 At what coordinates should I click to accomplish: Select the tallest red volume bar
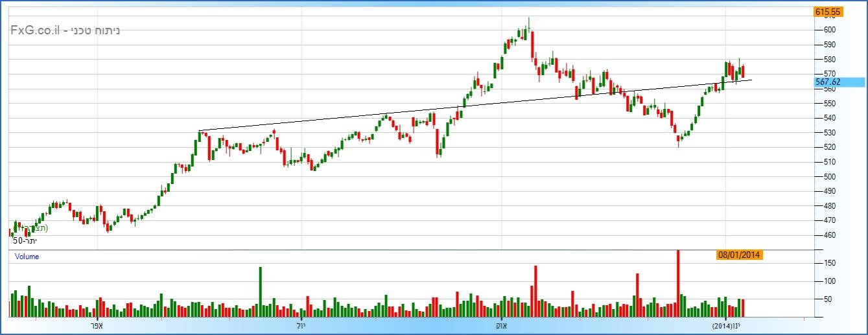(x=678, y=283)
